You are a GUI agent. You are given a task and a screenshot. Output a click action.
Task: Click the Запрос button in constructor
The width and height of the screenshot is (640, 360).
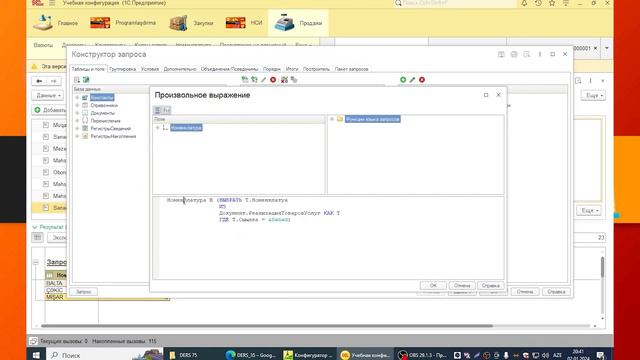(83, 292)
